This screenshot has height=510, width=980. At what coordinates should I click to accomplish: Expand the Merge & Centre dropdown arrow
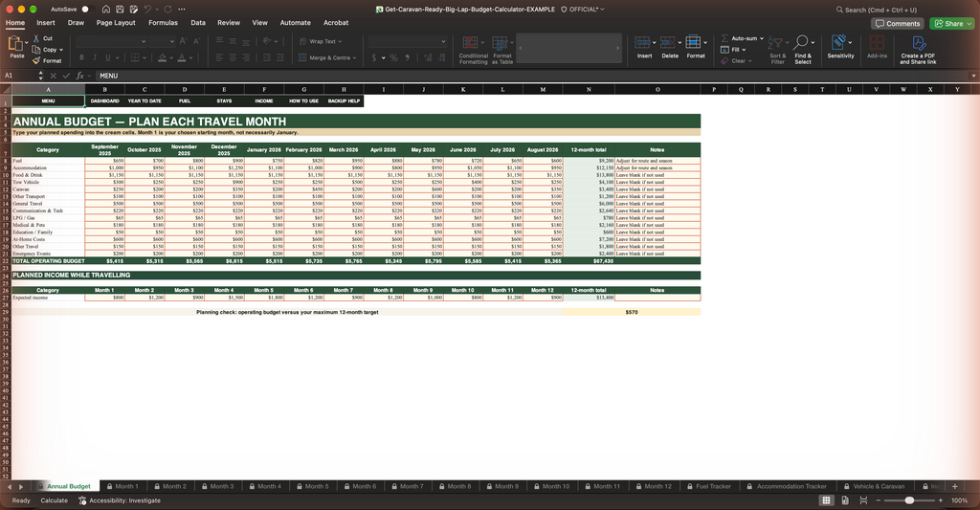pos(354,57)
